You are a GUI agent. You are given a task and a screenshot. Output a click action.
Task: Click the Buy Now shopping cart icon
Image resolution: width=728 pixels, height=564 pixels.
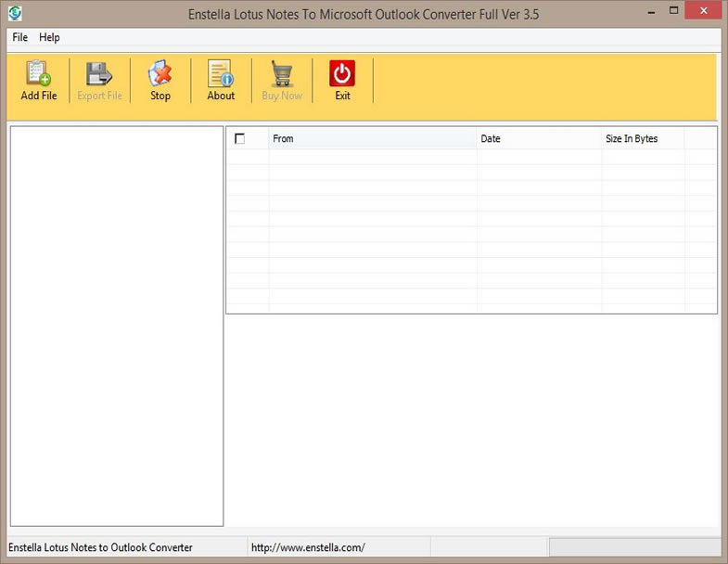pos(282,74)
